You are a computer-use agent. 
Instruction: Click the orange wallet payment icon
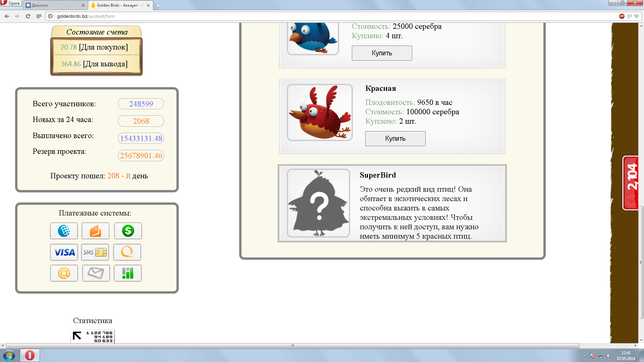point(96,231)
